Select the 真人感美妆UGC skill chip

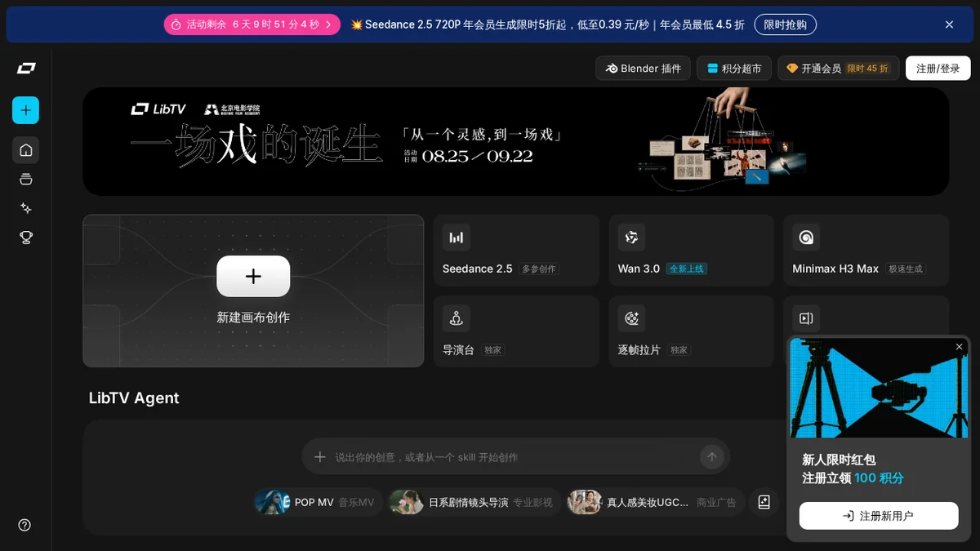pos(655,502)
